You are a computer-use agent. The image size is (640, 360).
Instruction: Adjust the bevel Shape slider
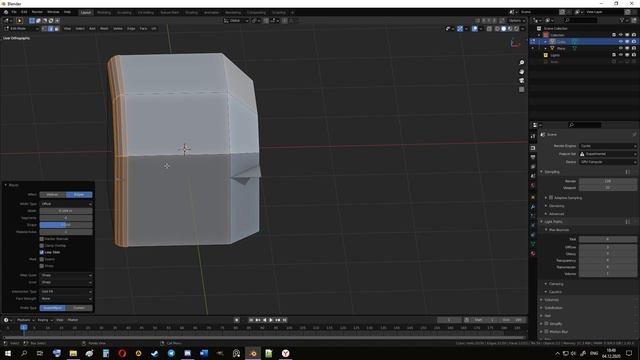(66, 225)
